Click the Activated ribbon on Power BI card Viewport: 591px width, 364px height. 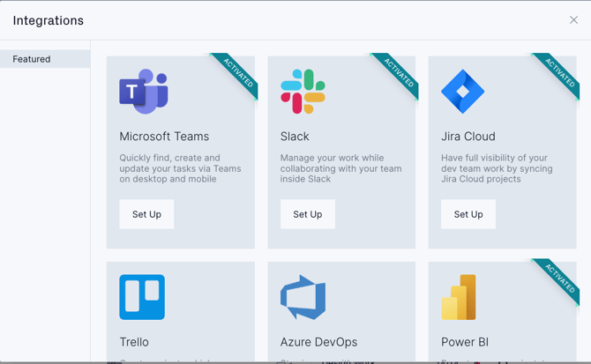[x=560, y=279]
